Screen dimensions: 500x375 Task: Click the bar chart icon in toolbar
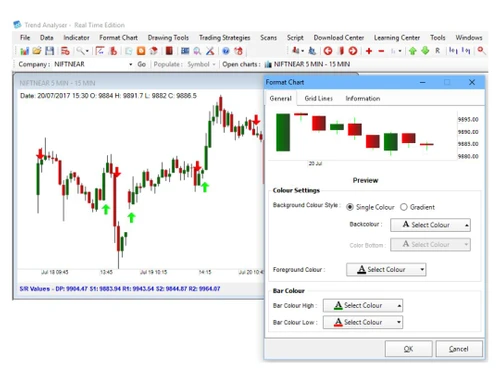pos(24,51)
